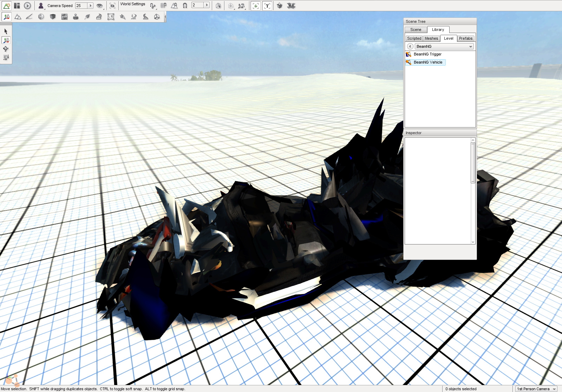Toggle grid snapping

pos(163,6)
